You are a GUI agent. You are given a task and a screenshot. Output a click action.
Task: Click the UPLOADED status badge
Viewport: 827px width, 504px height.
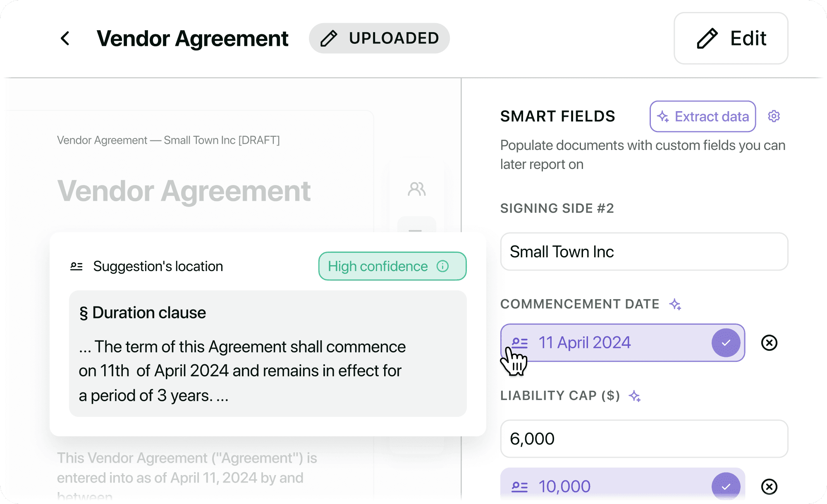point(379,38)
